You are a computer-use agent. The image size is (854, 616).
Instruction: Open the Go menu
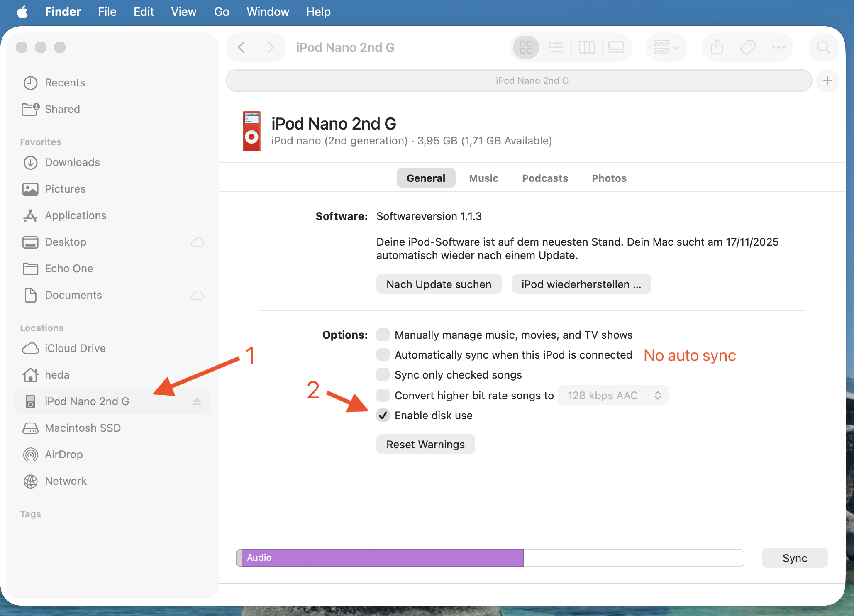[x=222, y=12]
